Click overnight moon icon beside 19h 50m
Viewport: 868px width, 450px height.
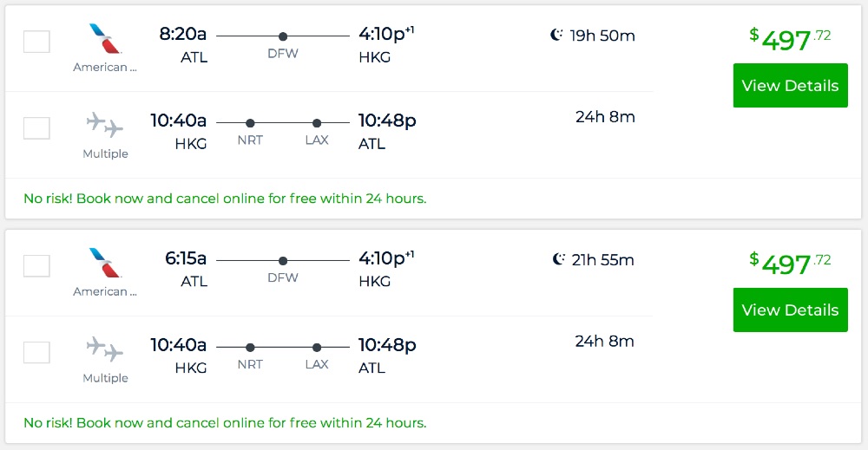(557, 36)
